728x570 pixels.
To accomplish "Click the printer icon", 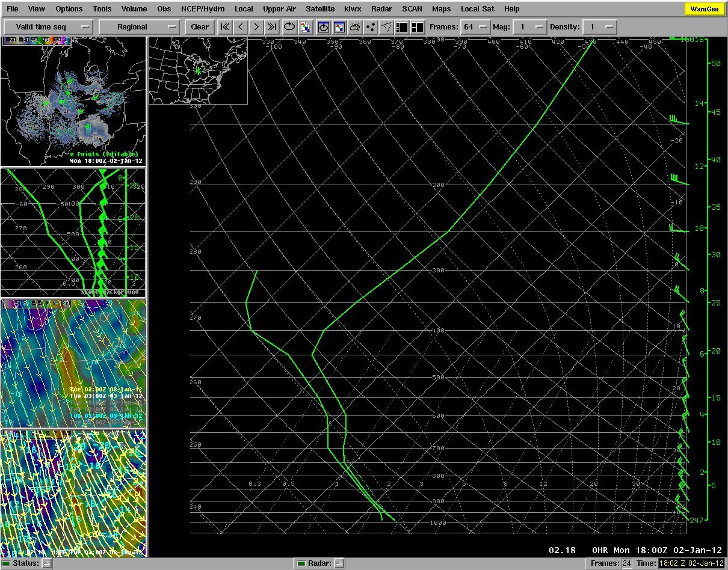I will [x=355, y=26].
